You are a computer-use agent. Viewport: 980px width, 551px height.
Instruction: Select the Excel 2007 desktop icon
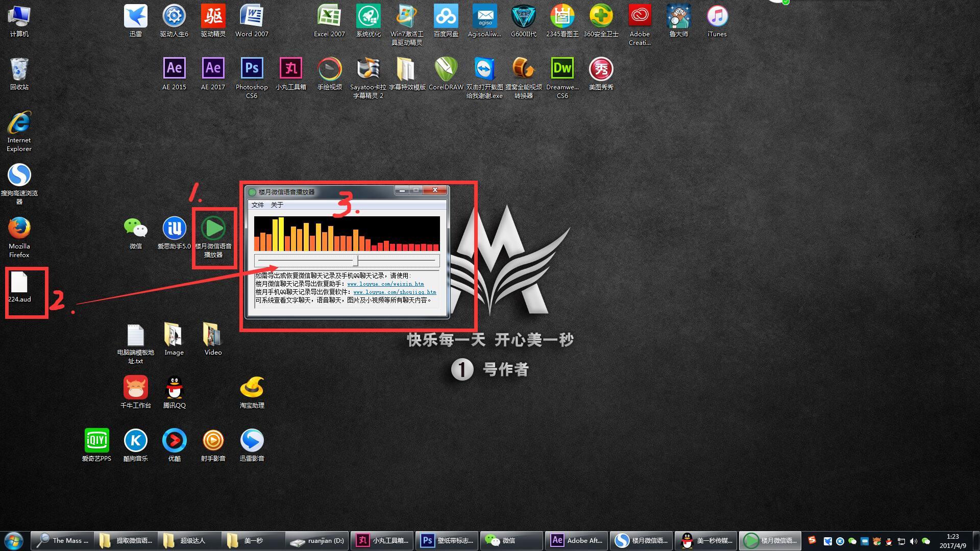[329, 21]
